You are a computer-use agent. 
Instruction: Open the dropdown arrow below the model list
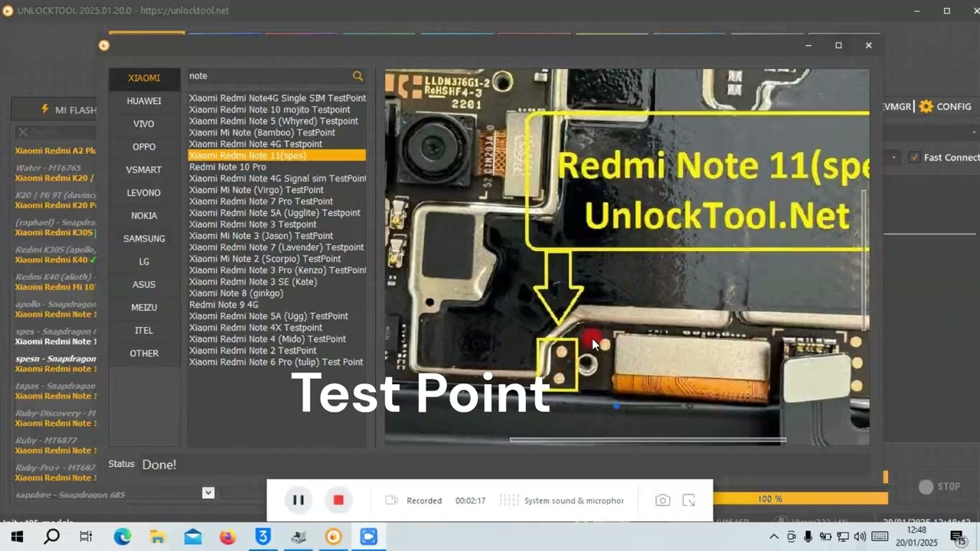coord(208,493)
